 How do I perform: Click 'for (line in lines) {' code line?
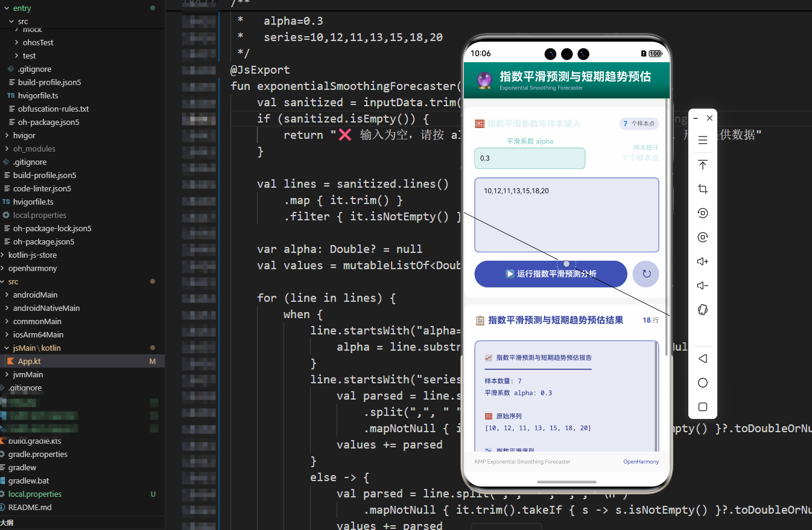point(326,298)
